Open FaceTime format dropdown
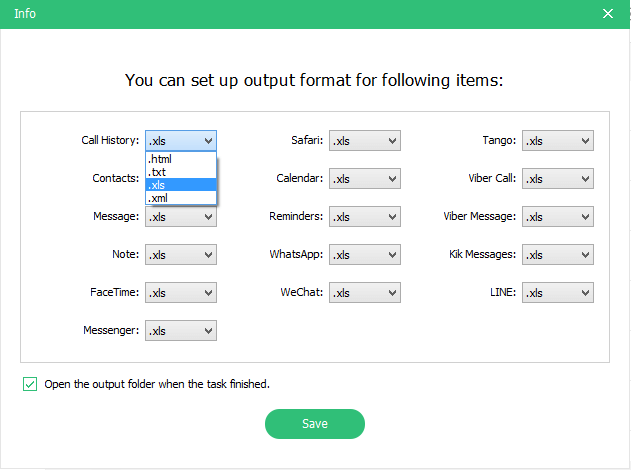 (180, 293)
